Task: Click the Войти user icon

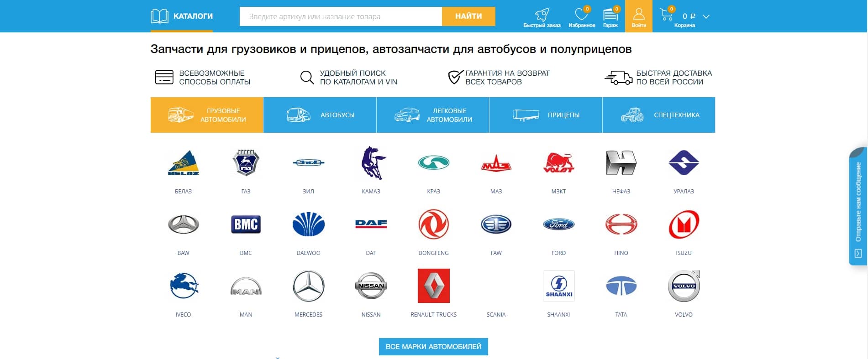Action: tap(639, 14)
